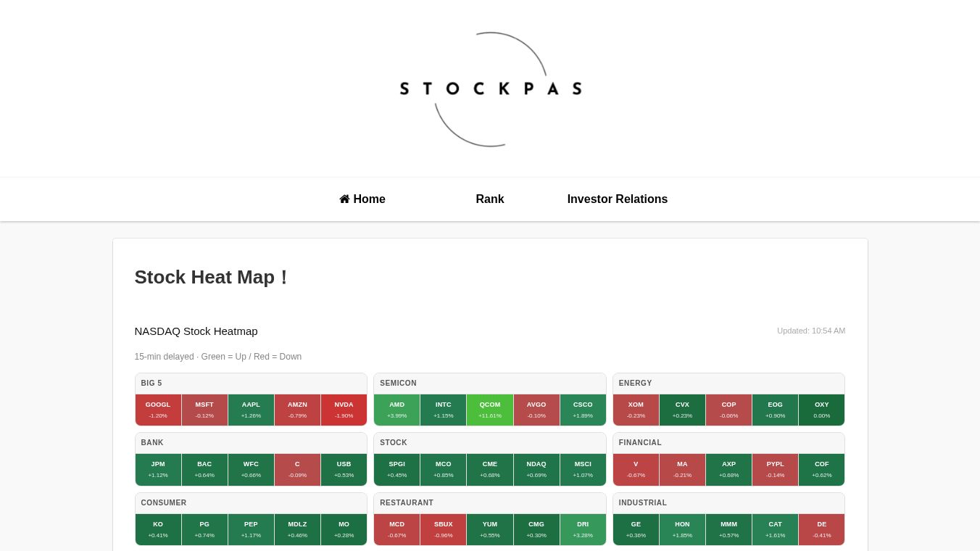Screen dimensions: 980x551
Task: Open Investor Relations page
Action: click(618, 199)
